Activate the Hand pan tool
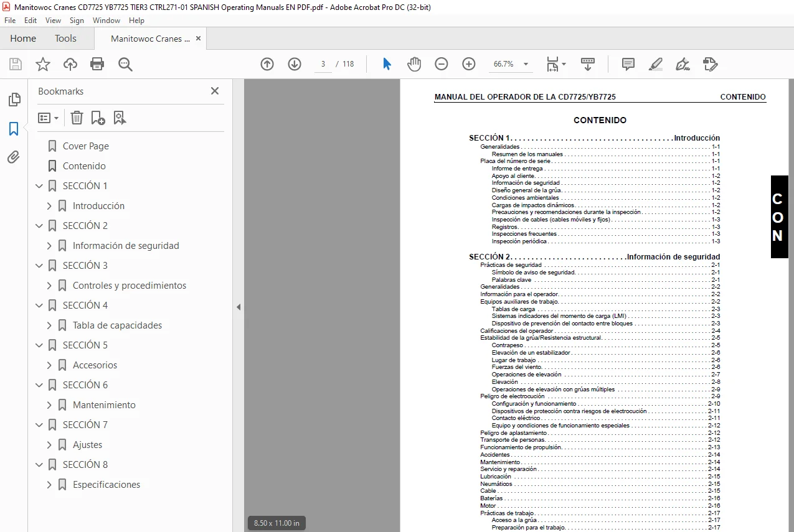794x532 pixels. pos(414,64)
